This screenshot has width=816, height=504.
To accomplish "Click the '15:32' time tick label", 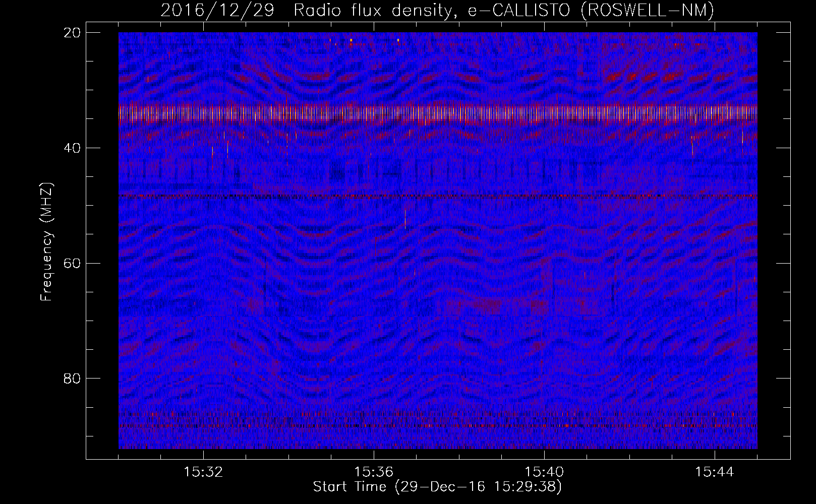I will click(203, 472).
